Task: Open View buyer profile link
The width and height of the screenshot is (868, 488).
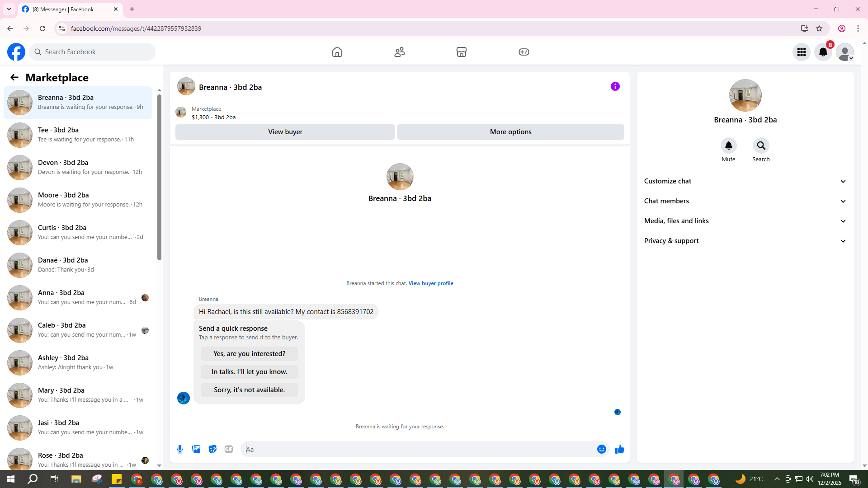Action: [430, 283]
